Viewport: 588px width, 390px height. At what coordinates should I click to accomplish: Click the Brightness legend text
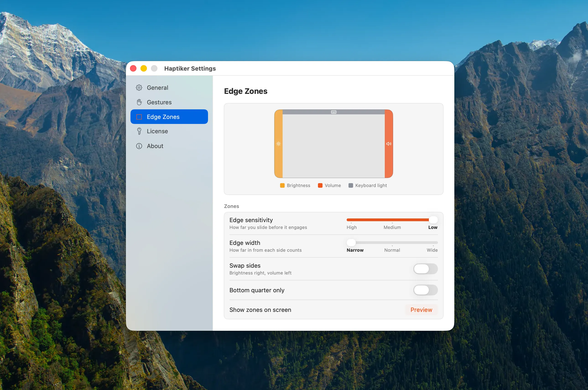(298, 186)
